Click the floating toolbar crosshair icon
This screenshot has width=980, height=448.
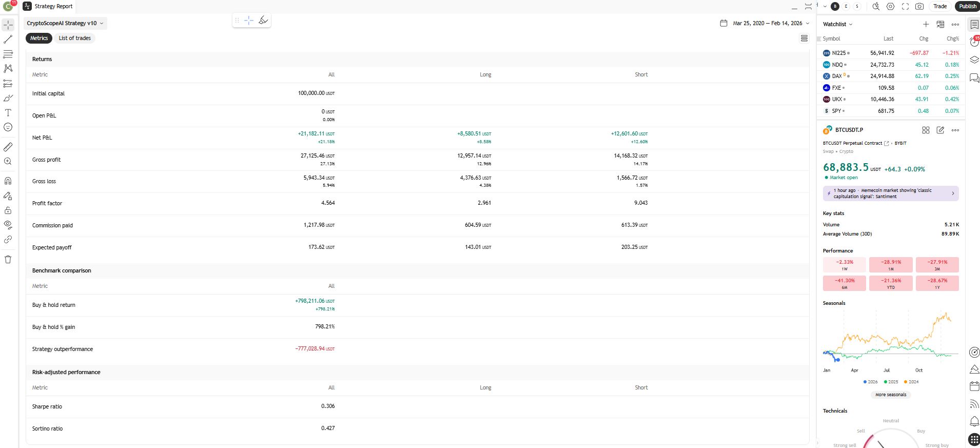(249, 20)
